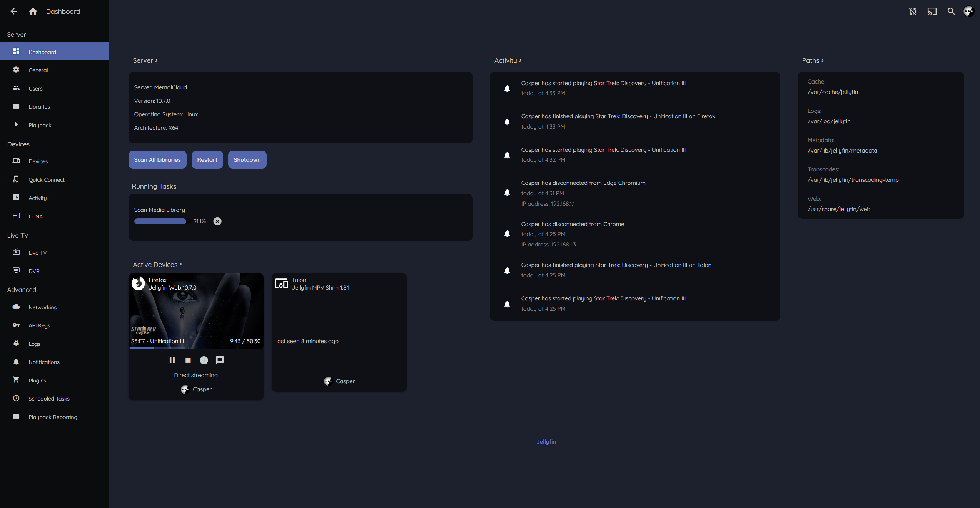Click the home icon
This screenshot has height=508, width=980.
[x=33, y=12]
